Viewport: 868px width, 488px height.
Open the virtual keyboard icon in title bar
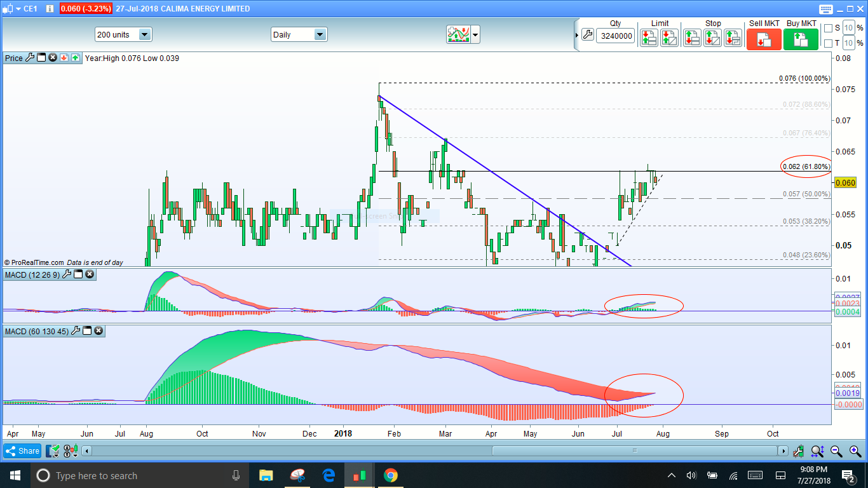825,9
